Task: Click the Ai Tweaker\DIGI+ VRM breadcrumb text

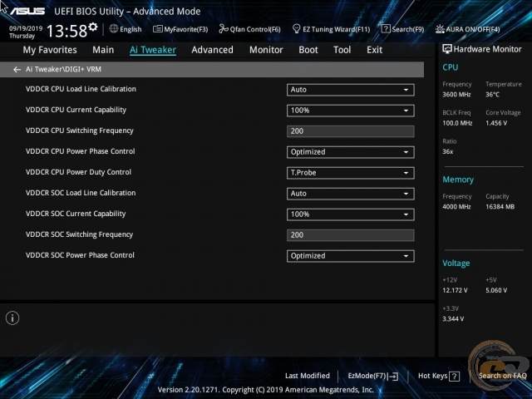Action: tap(63, 69)
